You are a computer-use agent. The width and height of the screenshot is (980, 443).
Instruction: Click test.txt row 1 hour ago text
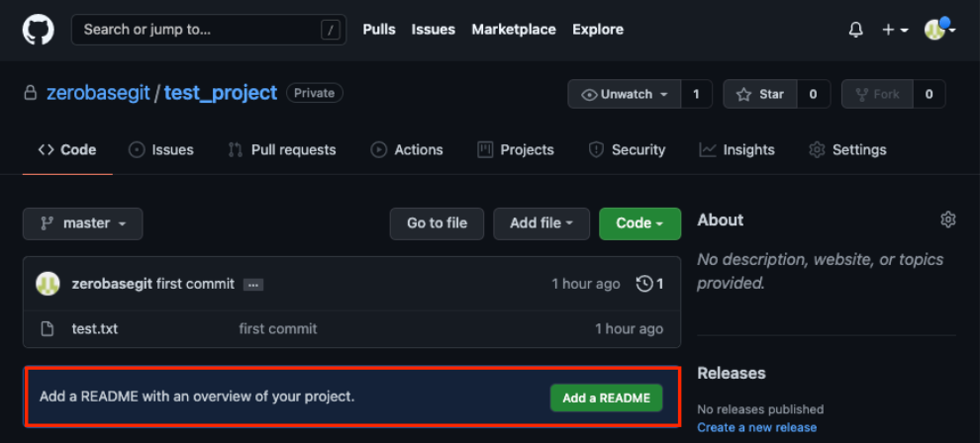(629, 328)
